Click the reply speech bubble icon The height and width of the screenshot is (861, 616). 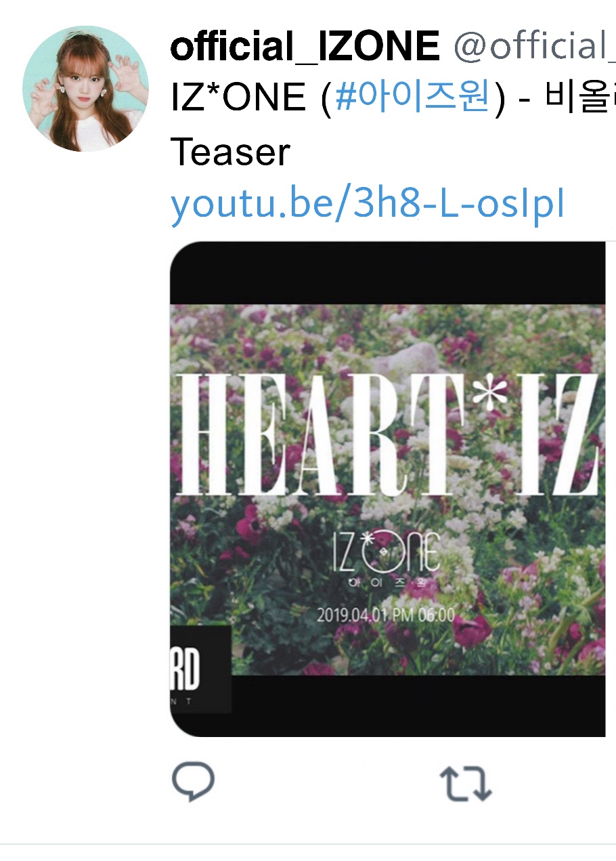pos(193,782)
